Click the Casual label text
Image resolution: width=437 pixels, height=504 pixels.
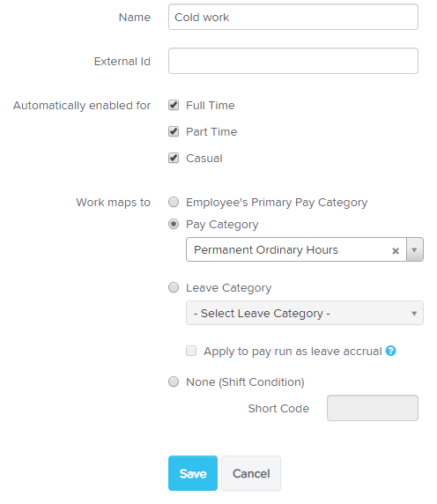204,158
